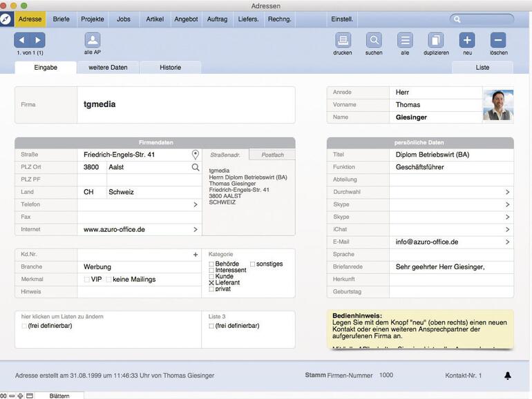
Task: Toggle status toolbar icon at bottom left
Action: click(30, 396)
